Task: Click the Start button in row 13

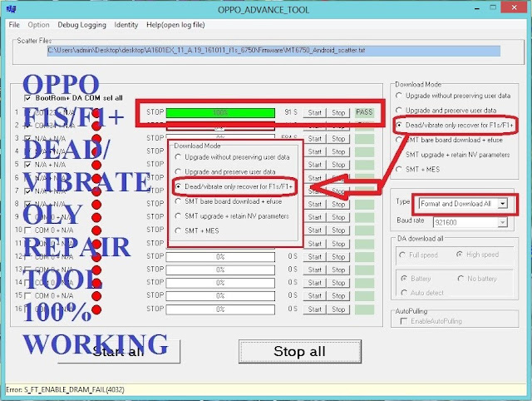Action: 314,270
